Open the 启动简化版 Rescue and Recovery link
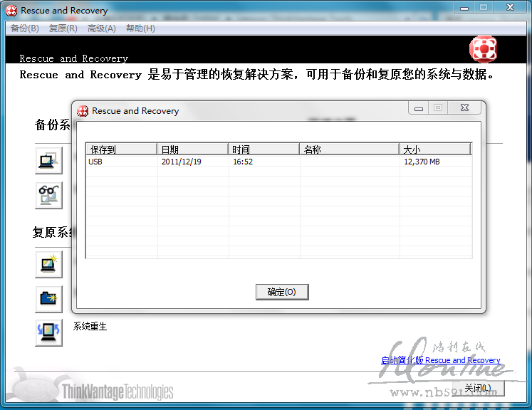532x410 pixels. [x=440, y=360]
